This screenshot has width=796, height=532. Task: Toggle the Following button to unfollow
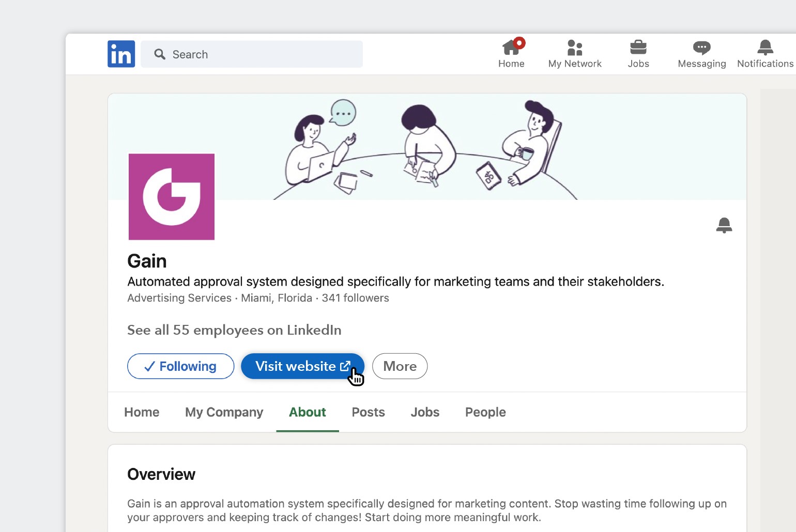pos(180,366)
